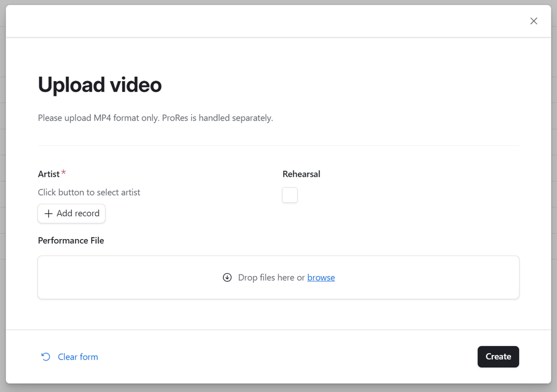
Task: Click the plus symbol to add an artist record
Action: coord(48,213)
